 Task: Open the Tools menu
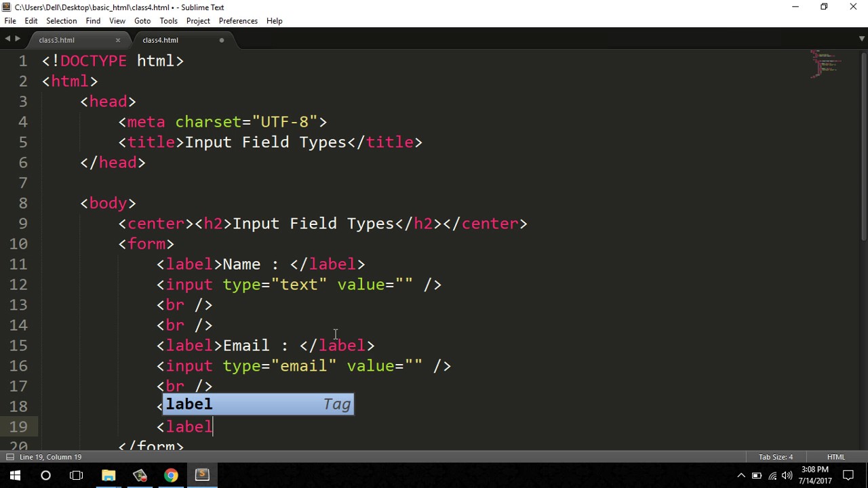tap(168, 21)
